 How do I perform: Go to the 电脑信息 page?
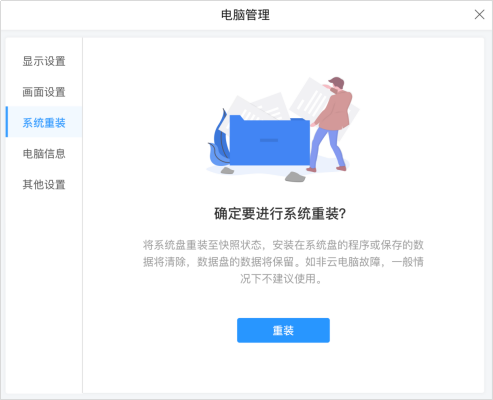[44, 154]
